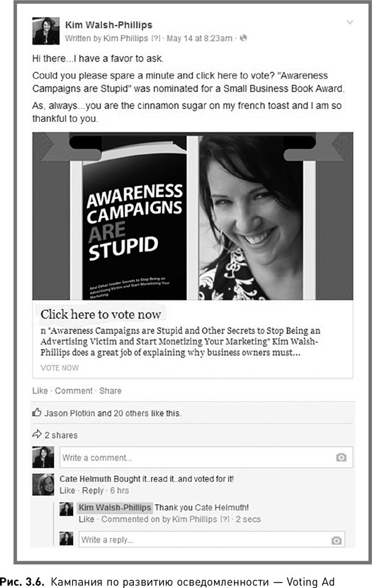Click the camera icon in reply box

pos(337,540)
